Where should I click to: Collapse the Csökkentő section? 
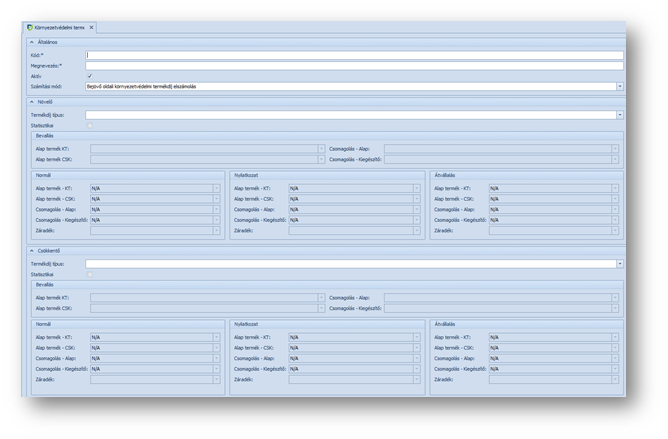tap(32, 251)
